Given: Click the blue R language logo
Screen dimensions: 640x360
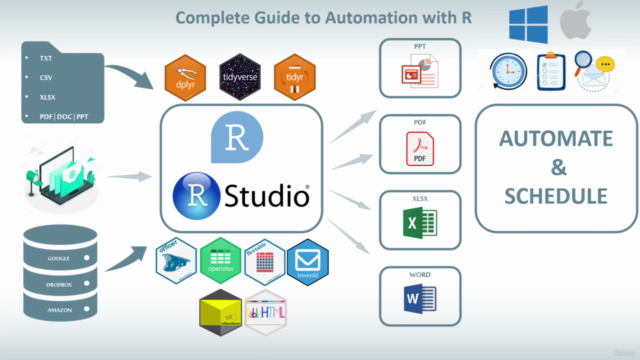Looking at the screenshot, I should click(x=237, y=137).
